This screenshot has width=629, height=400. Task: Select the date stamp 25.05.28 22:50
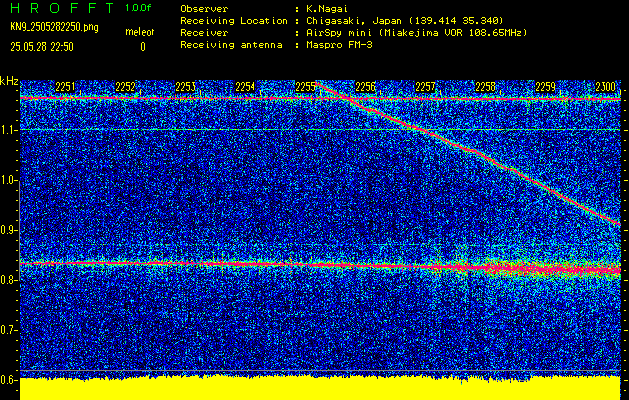pos(42,47)
